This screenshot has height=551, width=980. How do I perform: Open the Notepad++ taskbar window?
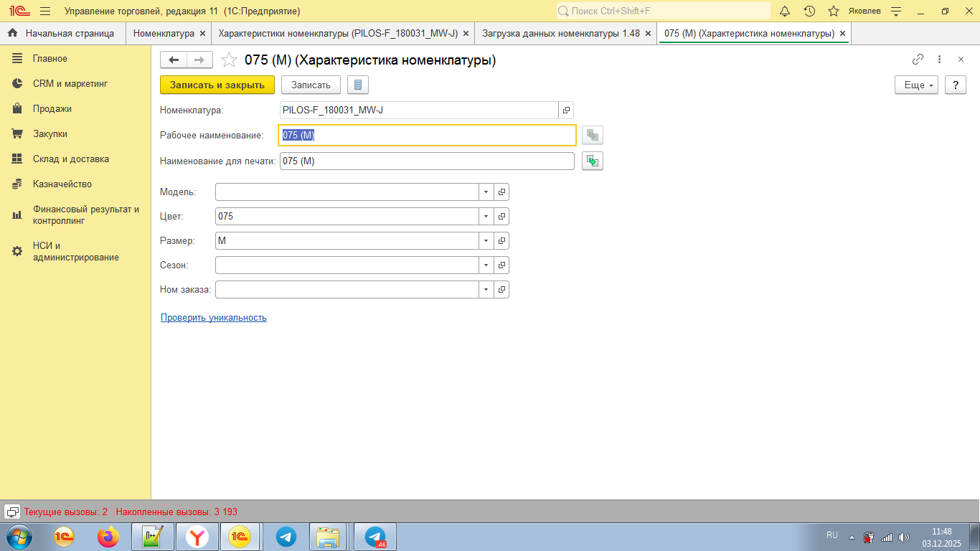[153, 537]
